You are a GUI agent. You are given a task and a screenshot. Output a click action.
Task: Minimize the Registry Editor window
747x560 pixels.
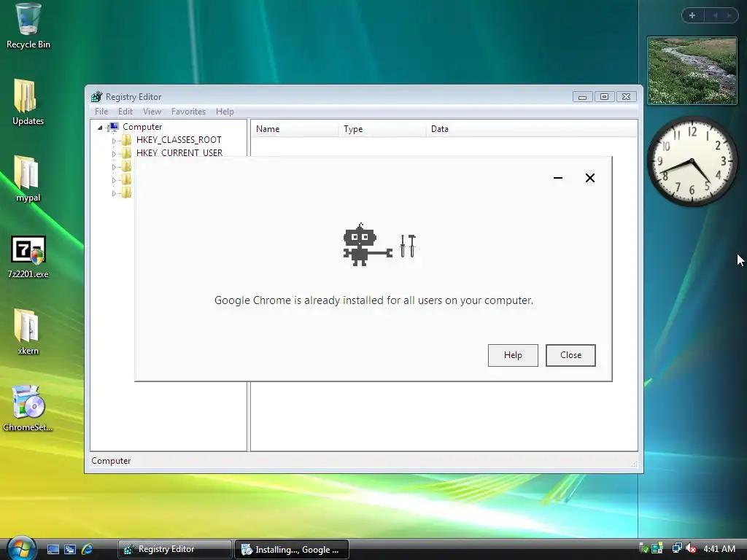(582, 97)
